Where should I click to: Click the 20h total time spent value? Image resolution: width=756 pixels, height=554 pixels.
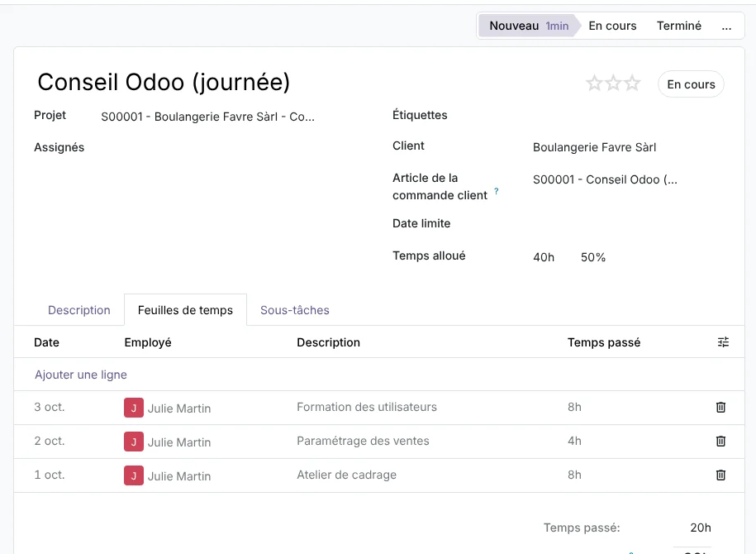point(701,528)
